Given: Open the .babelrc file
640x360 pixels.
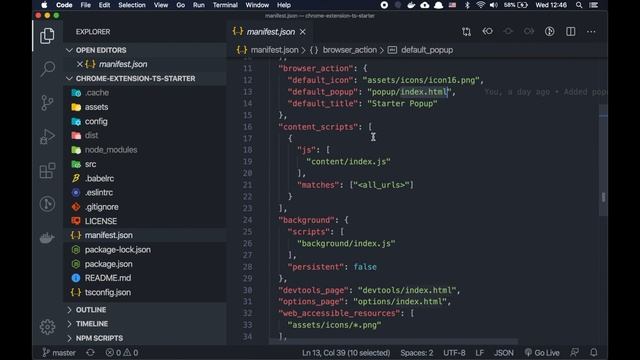Looking at the screenshot, I should [x=145, y=178].
